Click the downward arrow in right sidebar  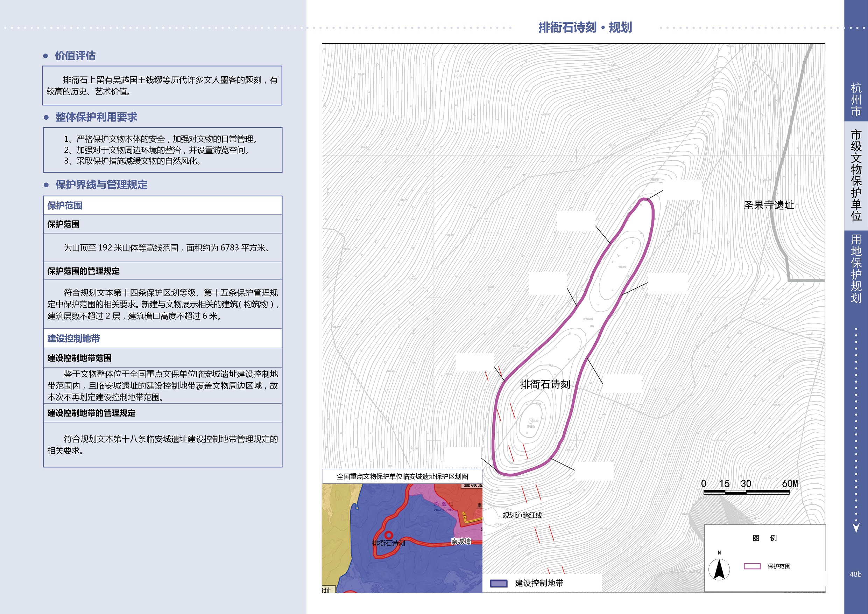tap(856, 528)
